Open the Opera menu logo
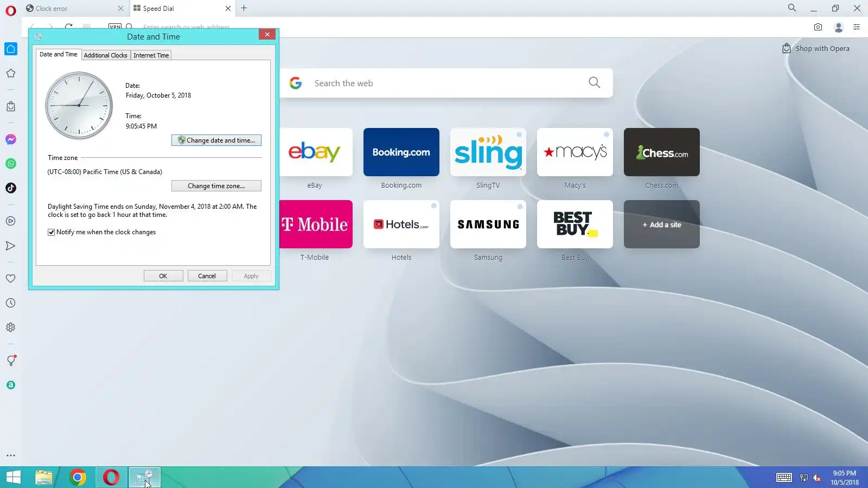 tap(11, 11)
